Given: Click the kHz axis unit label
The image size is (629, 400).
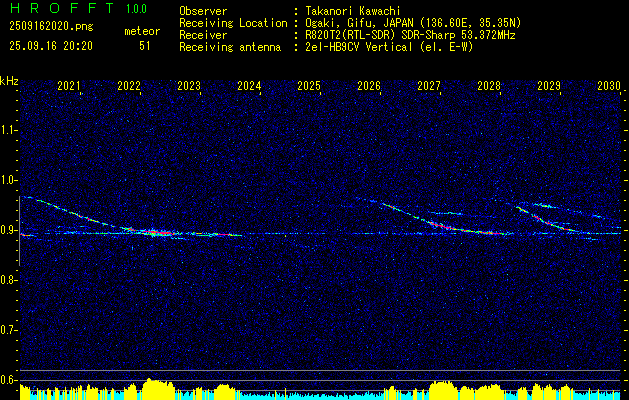Looking at the screenshot, I should tap(9, 81).
